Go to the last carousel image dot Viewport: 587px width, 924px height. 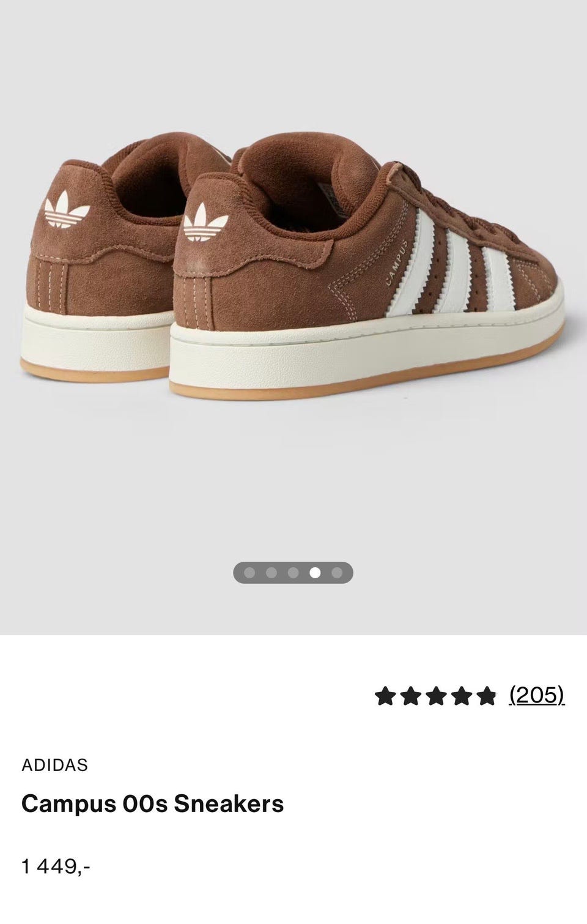point(336,573)
